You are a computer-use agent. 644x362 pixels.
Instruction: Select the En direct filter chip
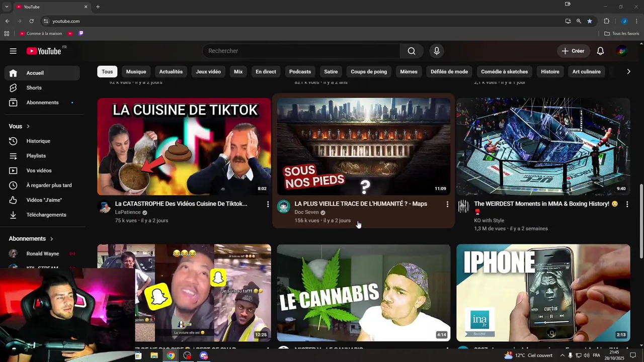click(x=266, y=71)
